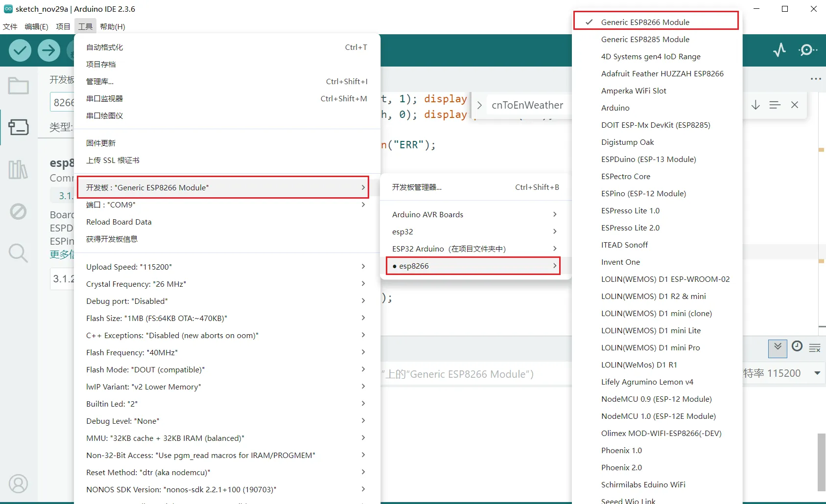
Task: Select Generic ESP8285 Module board
Action: pyautogui.click(x=656, y=39)
